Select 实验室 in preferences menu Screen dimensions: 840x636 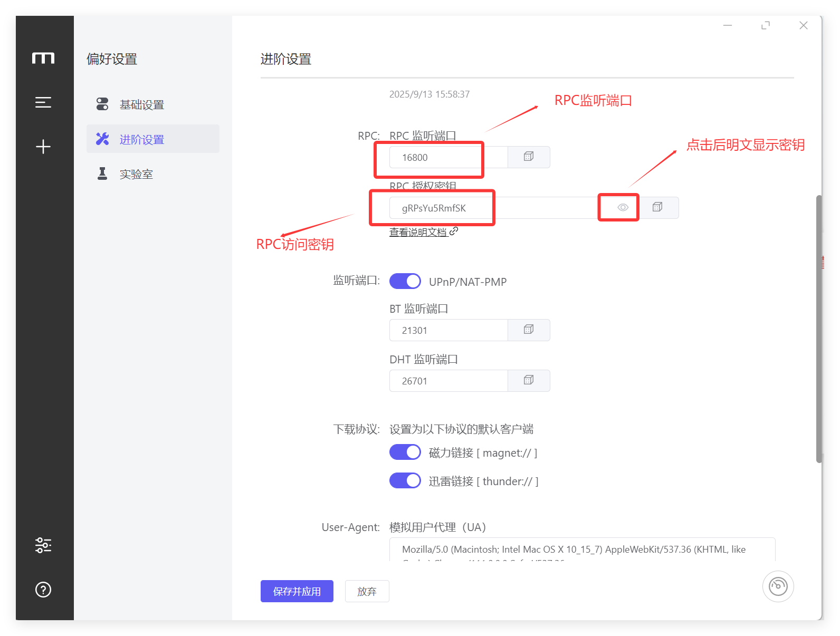136,175
